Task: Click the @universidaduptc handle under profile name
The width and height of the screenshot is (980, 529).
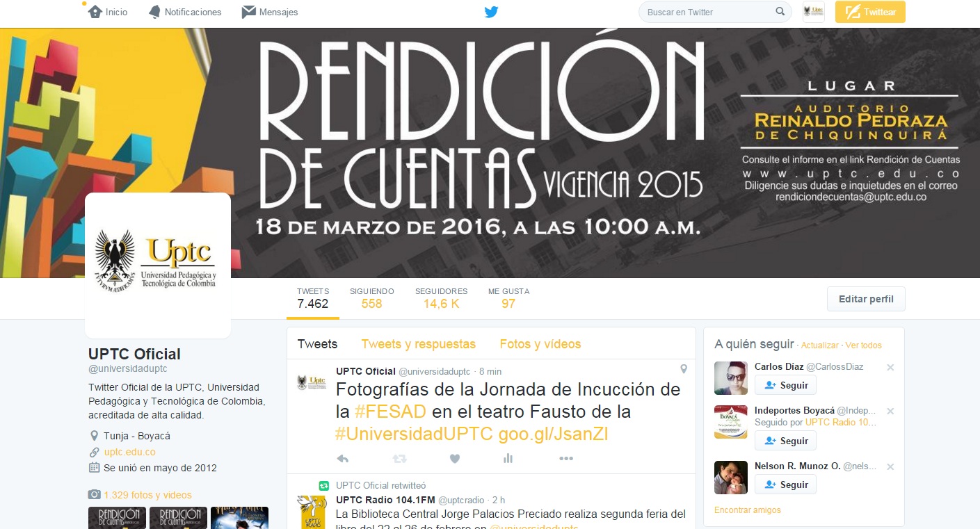Action: [128, 368]
